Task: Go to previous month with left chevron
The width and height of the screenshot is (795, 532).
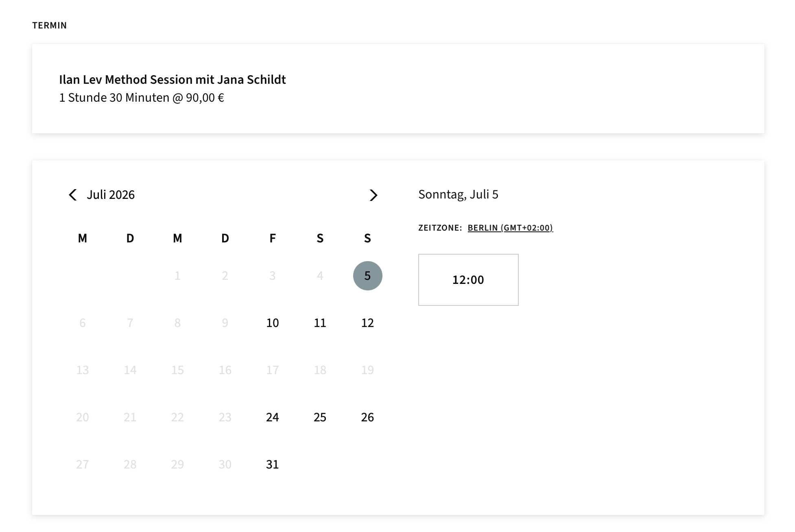Action: pyautogui.click(x=73, y=195)
